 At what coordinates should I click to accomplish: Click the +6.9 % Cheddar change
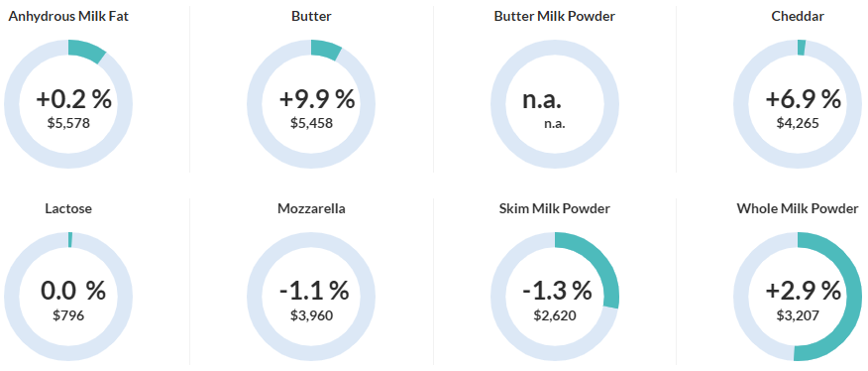pos(803,100)
